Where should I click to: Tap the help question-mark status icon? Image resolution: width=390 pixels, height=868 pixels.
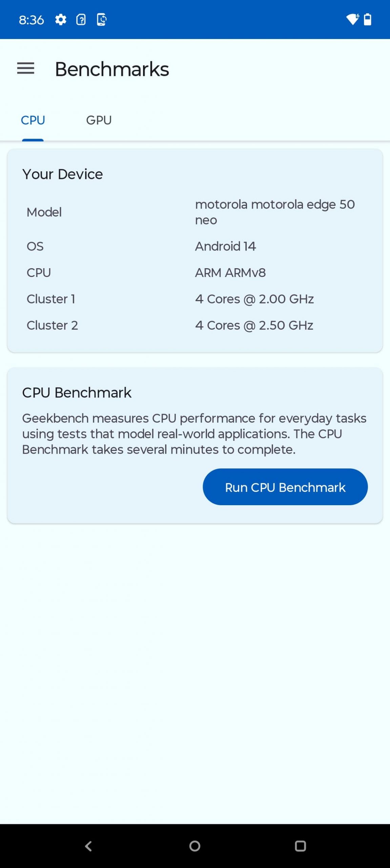(x=81, y=20)
